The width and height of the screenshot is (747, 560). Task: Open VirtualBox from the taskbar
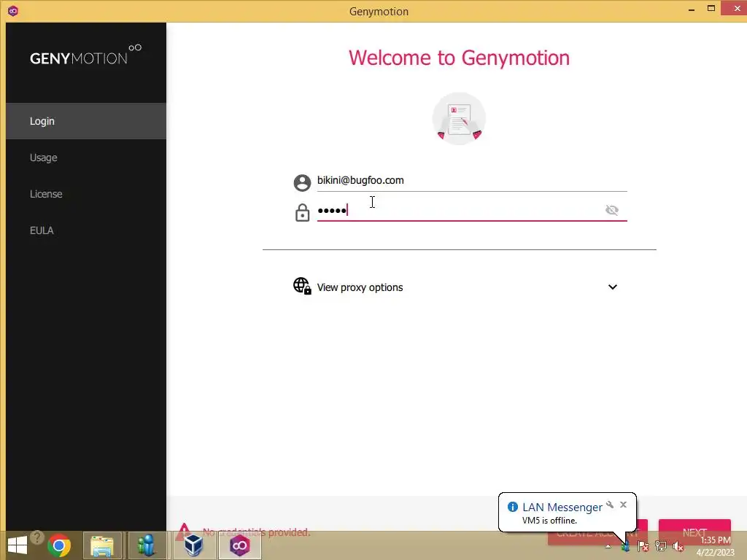click(x=193, y=545)
